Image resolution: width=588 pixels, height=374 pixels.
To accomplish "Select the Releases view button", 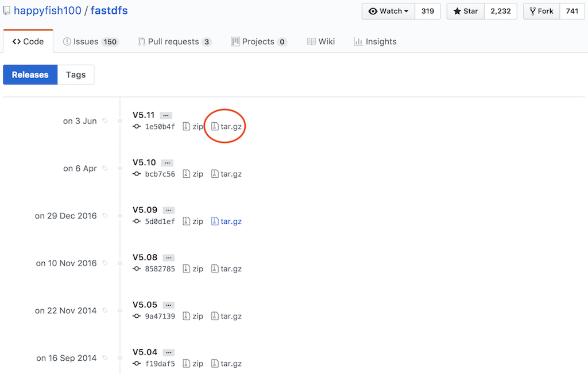I will 30,75.
